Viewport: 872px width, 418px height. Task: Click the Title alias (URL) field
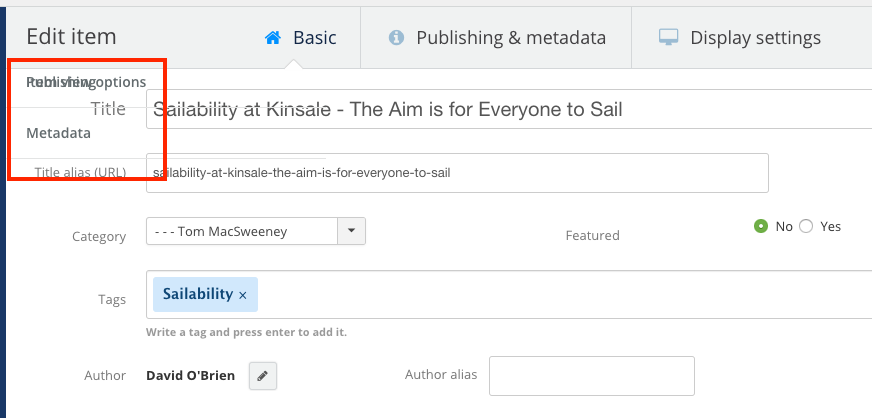[x=457, y=173]
